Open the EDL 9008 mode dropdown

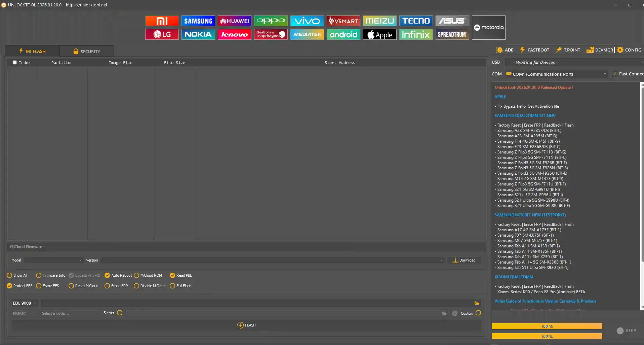[25, 303]
